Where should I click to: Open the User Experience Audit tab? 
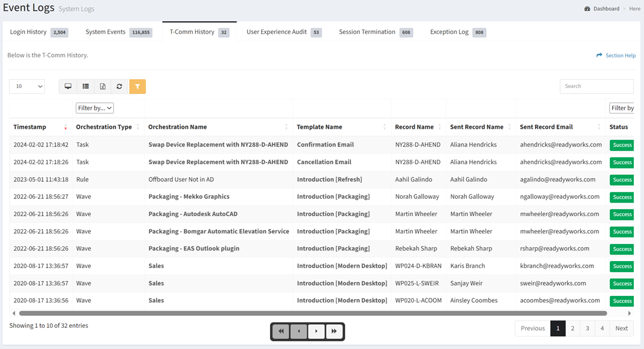click(284, 32)
